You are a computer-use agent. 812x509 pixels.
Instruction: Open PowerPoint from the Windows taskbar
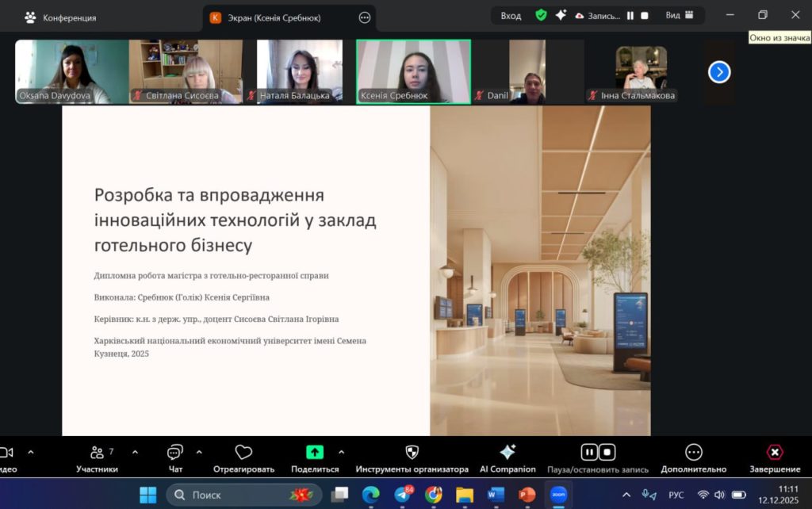click(x=527, y=495)
